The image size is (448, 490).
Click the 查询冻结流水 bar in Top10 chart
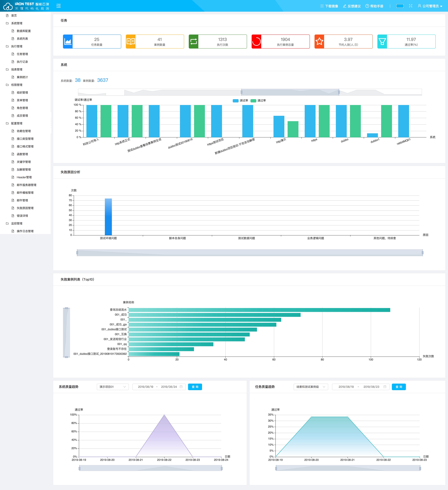pos(259,310)
